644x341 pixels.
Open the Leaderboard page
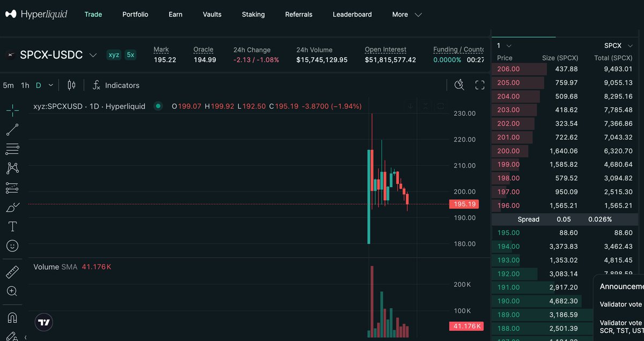pos(352,14)
